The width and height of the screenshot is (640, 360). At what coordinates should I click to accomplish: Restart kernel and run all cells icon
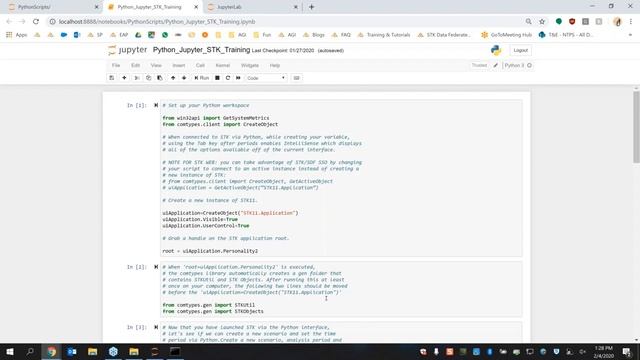point(238,78)
